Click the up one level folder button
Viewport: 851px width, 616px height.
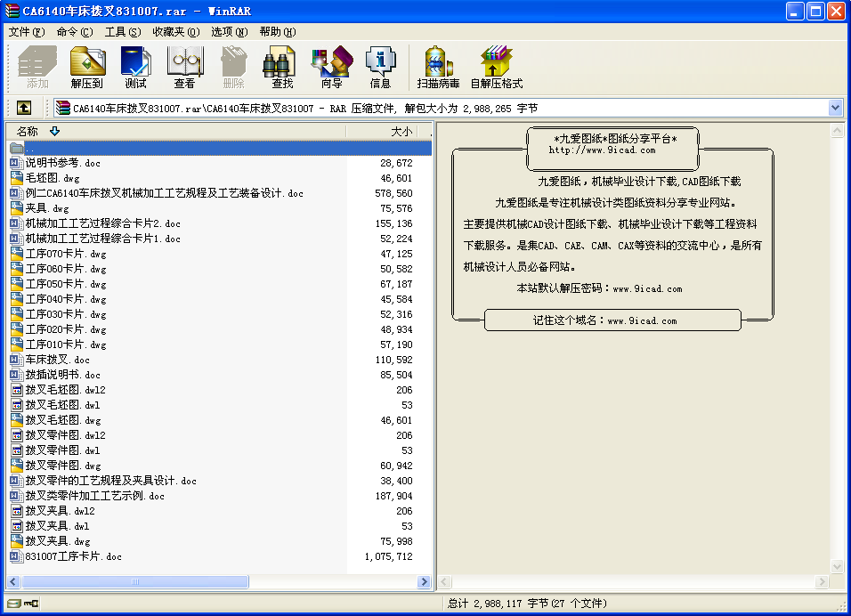(23, 108)
